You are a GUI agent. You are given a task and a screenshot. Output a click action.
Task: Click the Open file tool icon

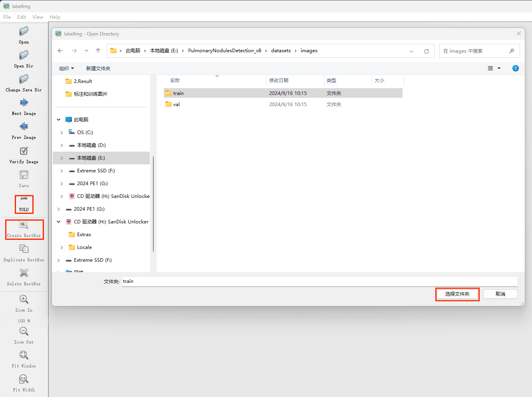(24, 31)
